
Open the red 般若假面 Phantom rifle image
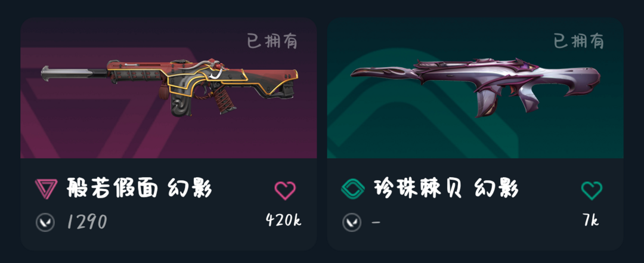tap(169, 86)
